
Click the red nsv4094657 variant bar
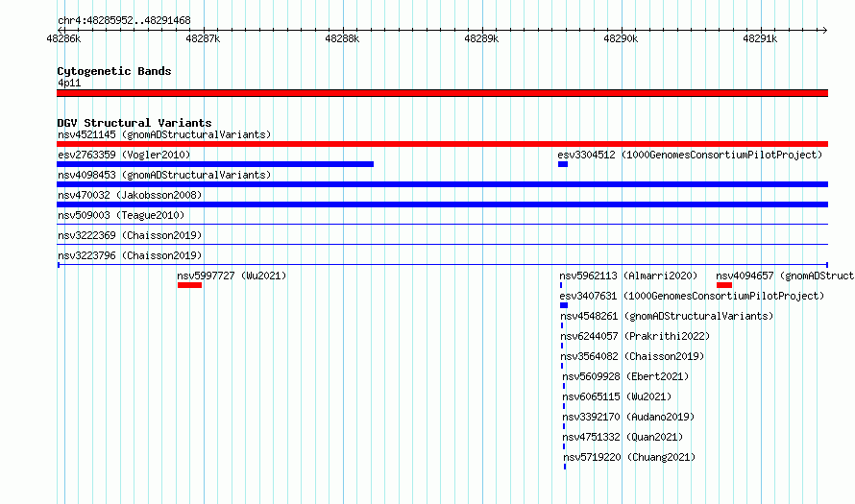coord(724,285)
